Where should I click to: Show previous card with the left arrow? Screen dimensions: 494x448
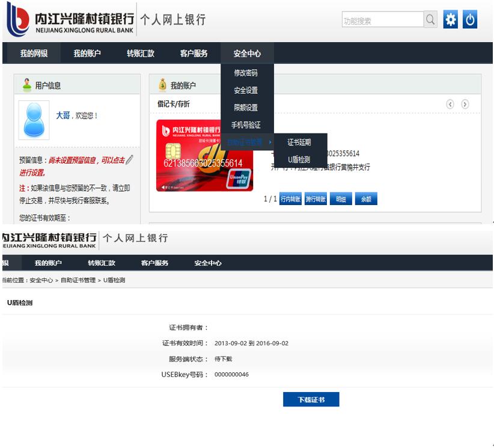[450, 104]
